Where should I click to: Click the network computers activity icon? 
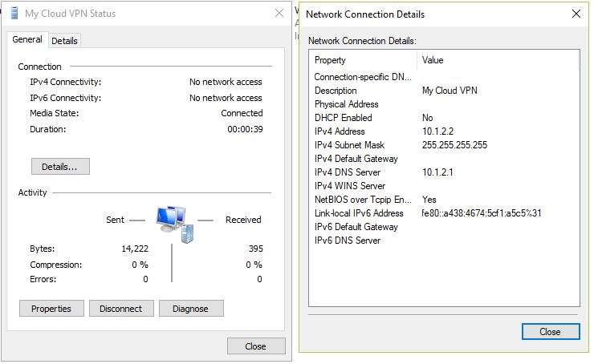[175, 224]
